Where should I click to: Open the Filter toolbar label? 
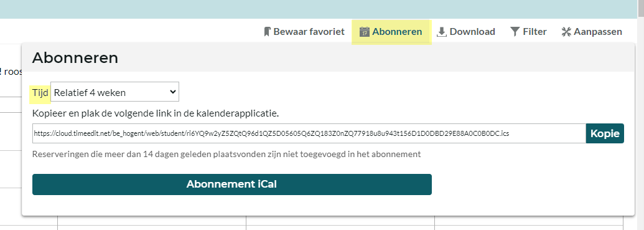[534, 32]
